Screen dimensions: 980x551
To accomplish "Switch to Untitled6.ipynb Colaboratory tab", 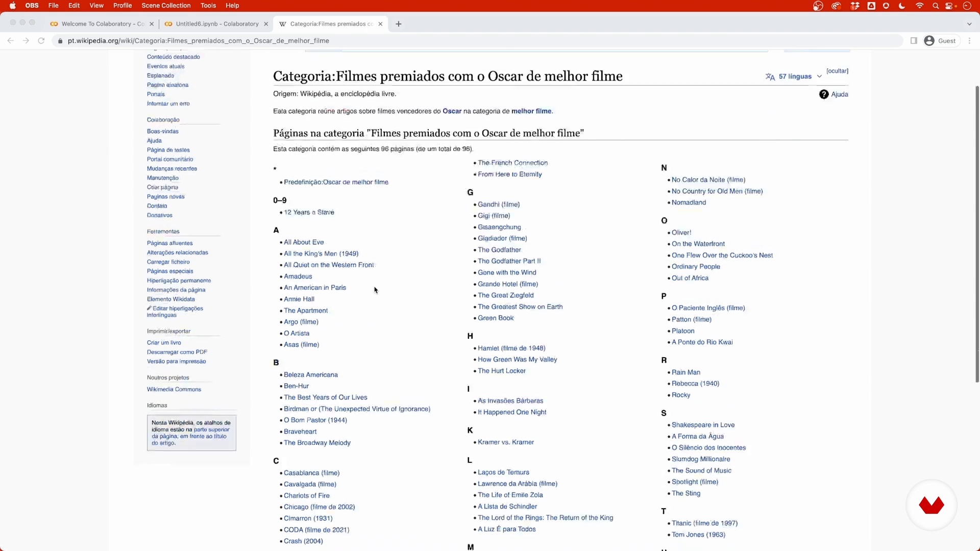I will click(215, 24).
